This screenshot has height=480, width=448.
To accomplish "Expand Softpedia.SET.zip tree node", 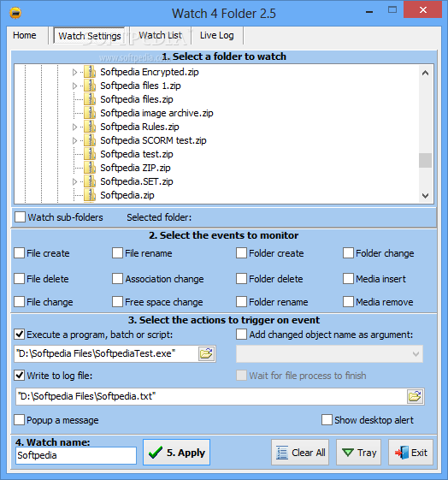I will [x=74, y=182].
